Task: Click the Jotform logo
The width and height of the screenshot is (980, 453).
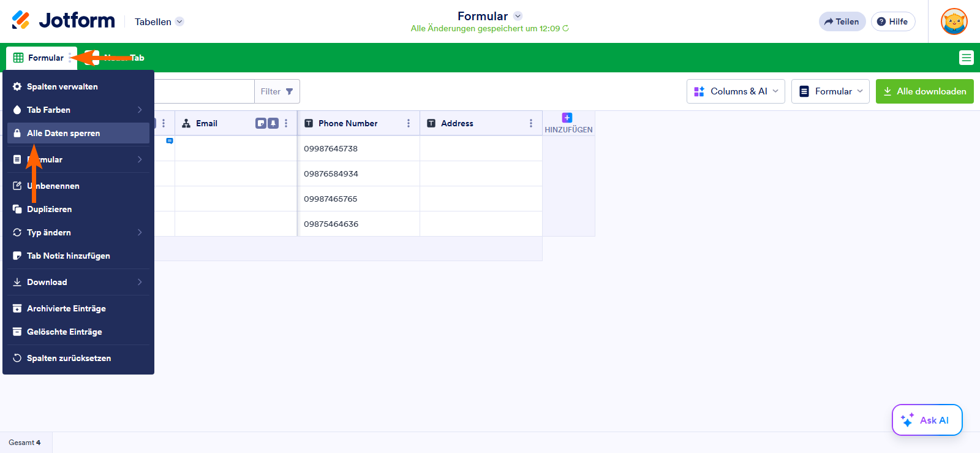Action: 63,21
